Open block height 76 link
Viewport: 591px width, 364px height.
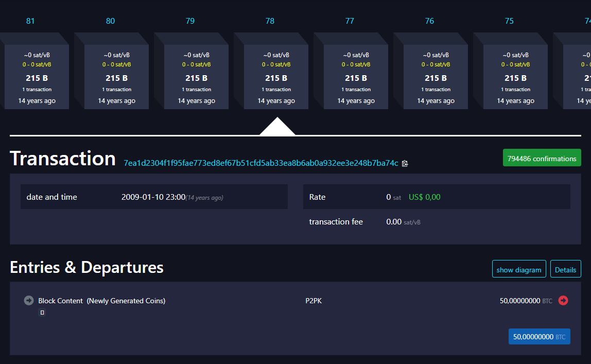coord(429,21)
